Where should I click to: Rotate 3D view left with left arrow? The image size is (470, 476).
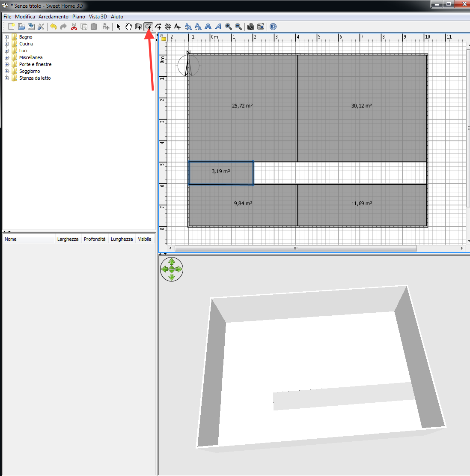pyautogui.click(x=164, y=269)
